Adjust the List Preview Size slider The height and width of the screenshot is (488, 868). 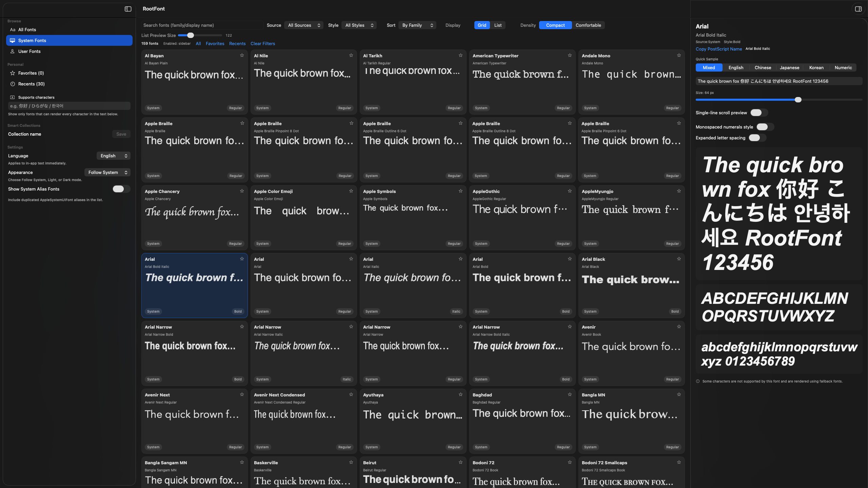200,35
